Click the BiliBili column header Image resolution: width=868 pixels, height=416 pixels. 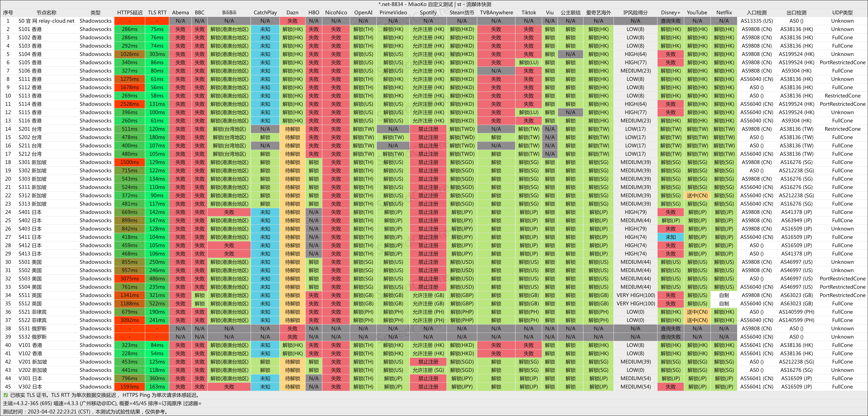coord(229,12)
